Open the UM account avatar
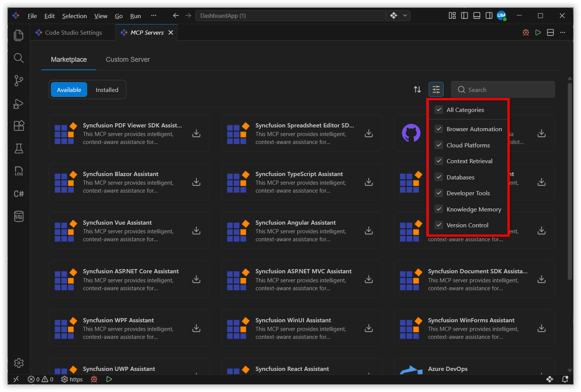581x392 pixels. point(501,15)
